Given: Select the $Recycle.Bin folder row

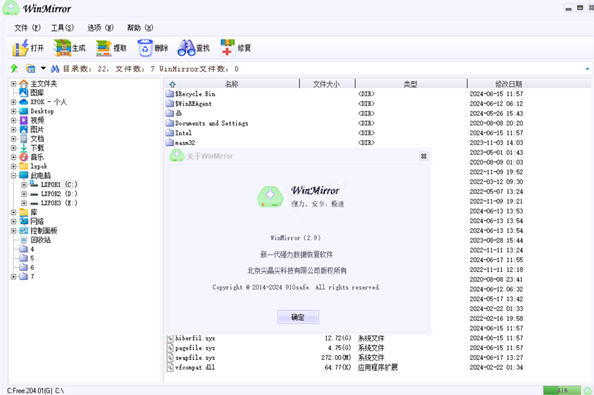Looking at the screenshot, I should (x=195, y=94).
